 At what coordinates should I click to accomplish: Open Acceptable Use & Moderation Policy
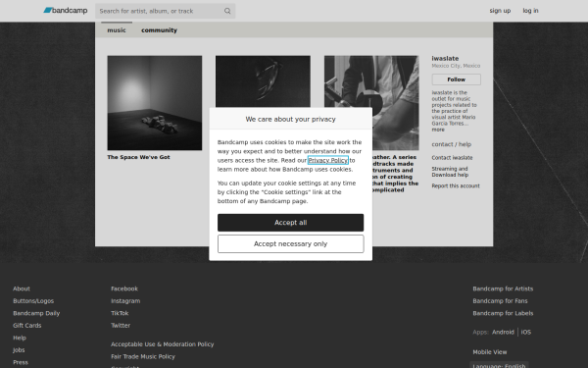(x=162, y=344)
